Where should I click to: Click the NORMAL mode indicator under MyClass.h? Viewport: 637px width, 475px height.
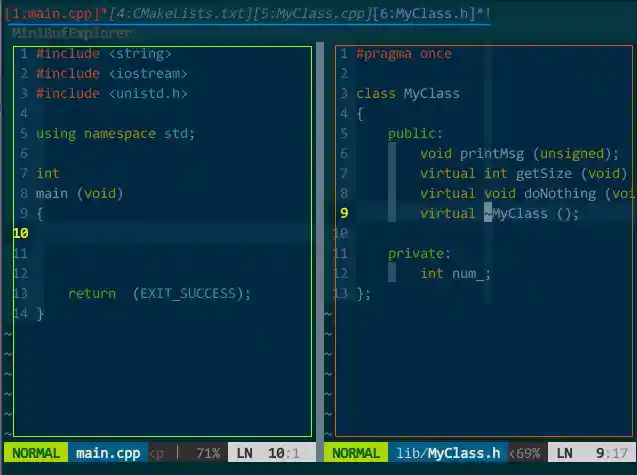pos(356,453)
